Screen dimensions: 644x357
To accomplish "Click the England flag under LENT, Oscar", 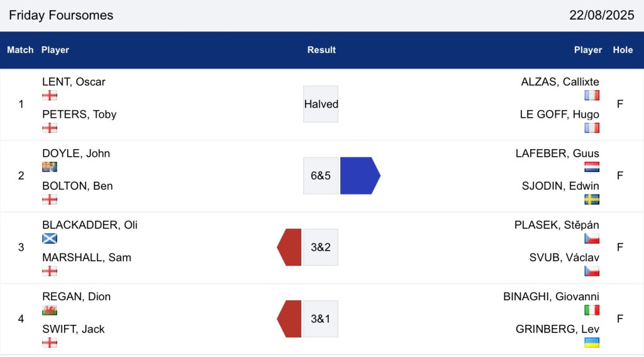I will point(50,95).
